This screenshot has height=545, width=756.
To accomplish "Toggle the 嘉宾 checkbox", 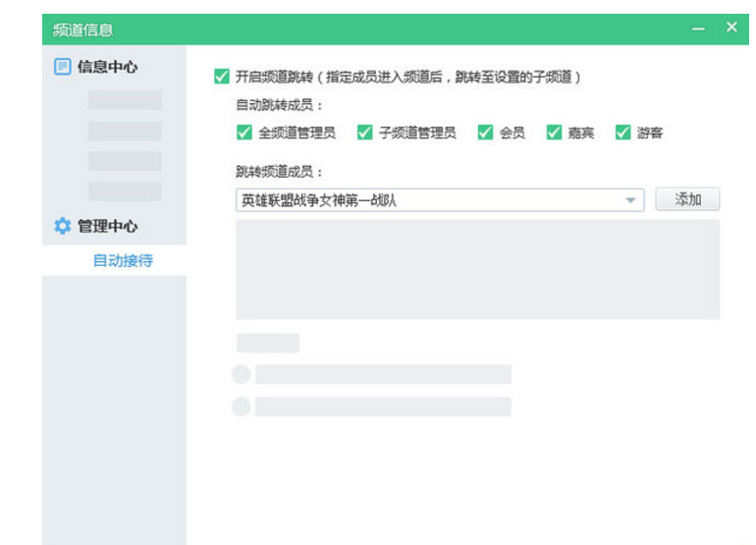I will [x=554, y=133].
